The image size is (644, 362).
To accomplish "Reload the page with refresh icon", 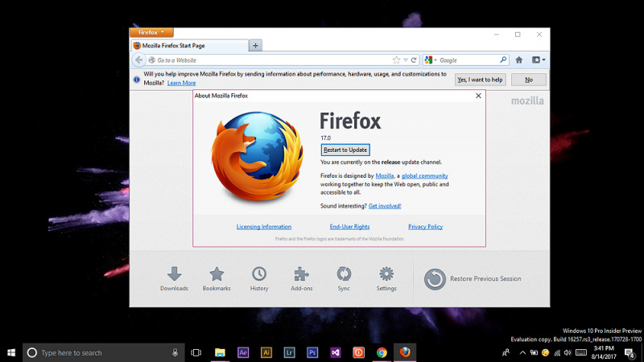I will 414,60.
